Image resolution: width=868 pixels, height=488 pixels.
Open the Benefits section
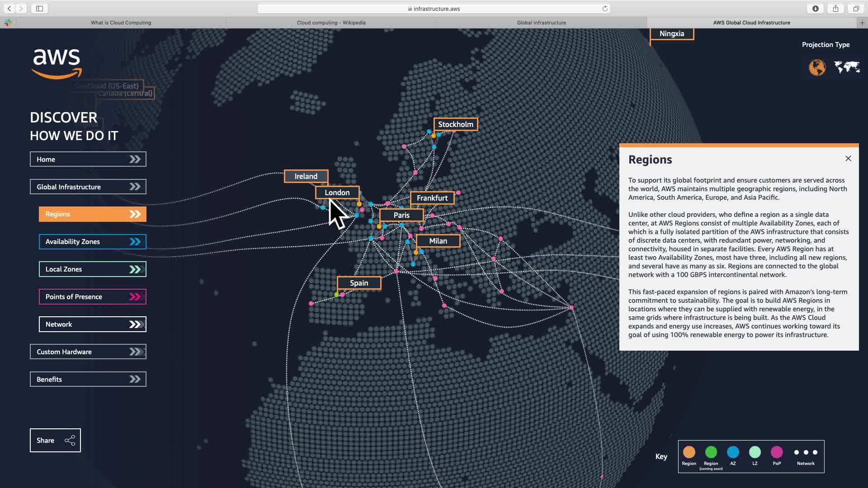coord(88,379)
